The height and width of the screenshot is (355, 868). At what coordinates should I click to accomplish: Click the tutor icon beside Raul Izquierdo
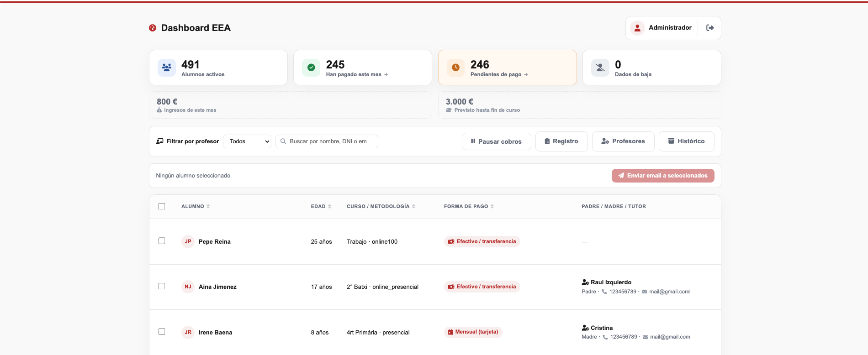point(585,282)
